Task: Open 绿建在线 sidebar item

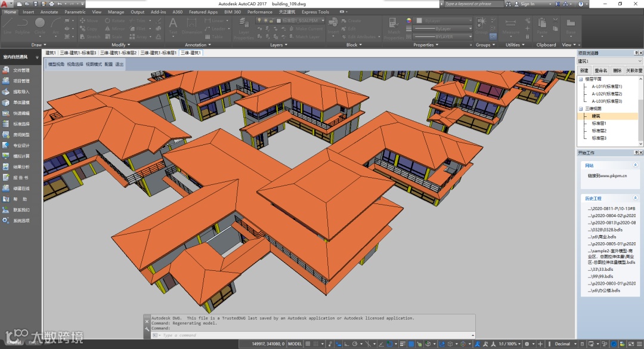Action: [17, 189]
